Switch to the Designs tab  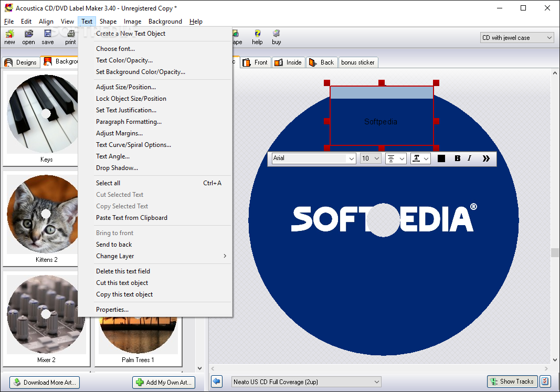click(x=20, y=62)
